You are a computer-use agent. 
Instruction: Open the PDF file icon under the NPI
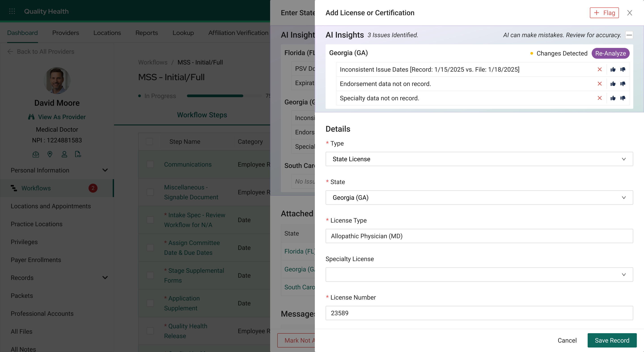[x=78, y=154]
